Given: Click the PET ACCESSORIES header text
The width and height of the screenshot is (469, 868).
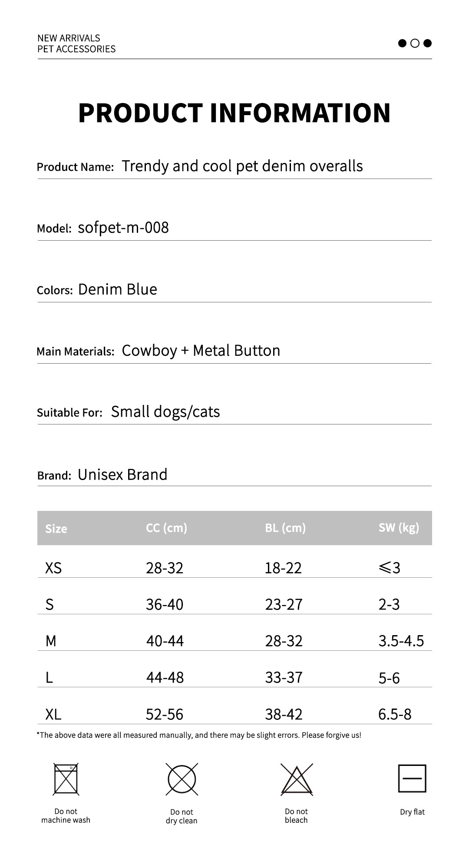Looking at the screenshot, I should pos(76,49).
